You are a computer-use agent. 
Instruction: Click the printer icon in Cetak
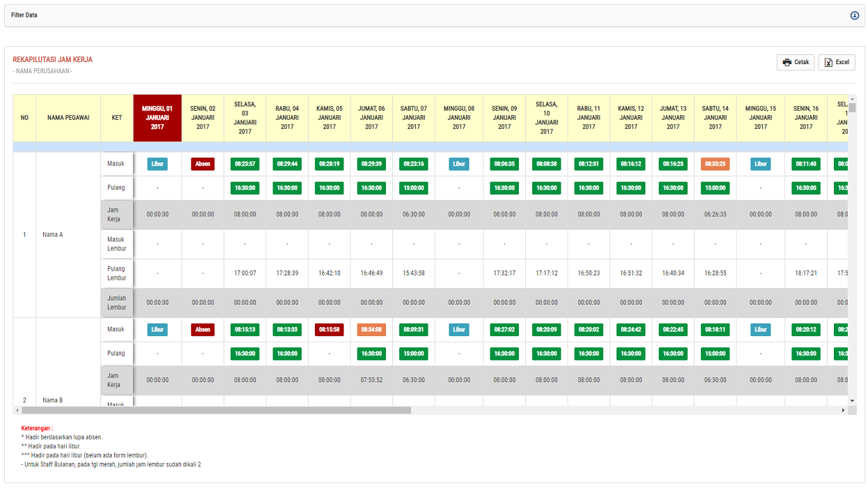click(x=786, y=62)
